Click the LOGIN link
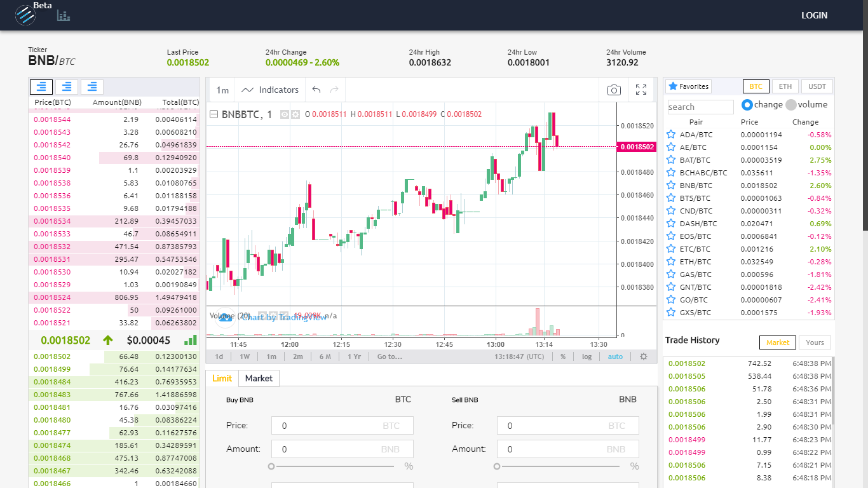Viewport: 868px width, 488px height. pyautogui.click(x=814, y=15)
